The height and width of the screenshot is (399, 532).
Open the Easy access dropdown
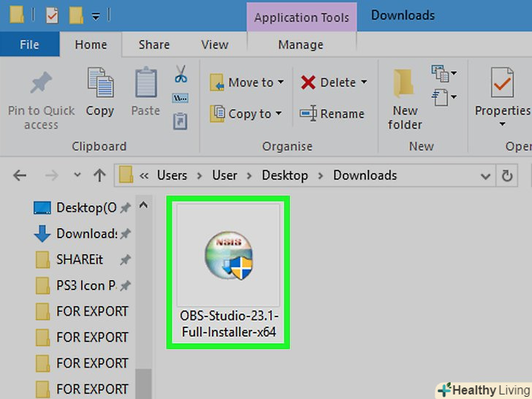tap(444, 97)
